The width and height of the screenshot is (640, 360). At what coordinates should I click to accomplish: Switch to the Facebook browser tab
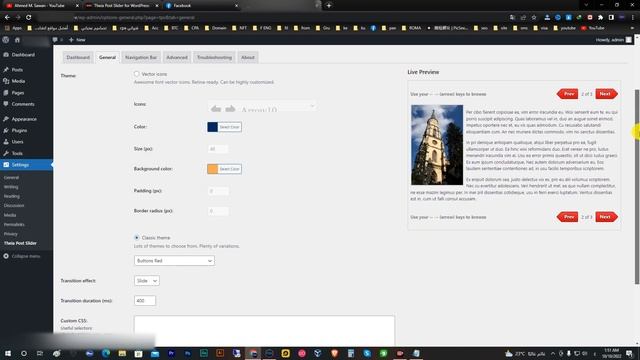coord(202,6)
